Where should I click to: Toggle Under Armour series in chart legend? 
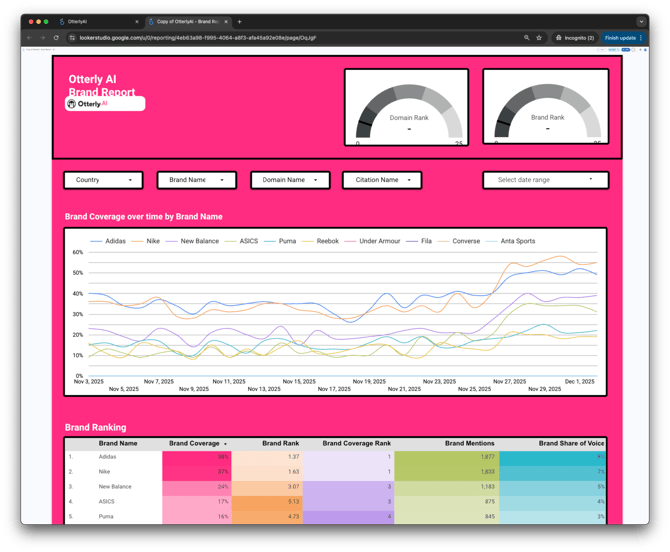click(x=372, y=241)
